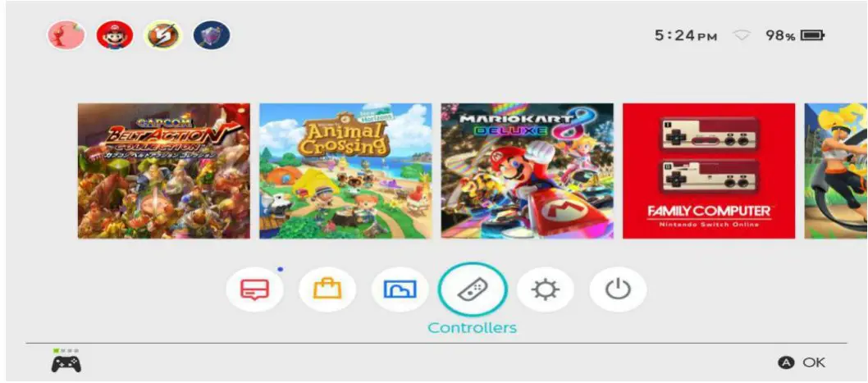868x383 pixels.
Task: Open the Nintendo eShop bag icon
Action: [327, 289]
